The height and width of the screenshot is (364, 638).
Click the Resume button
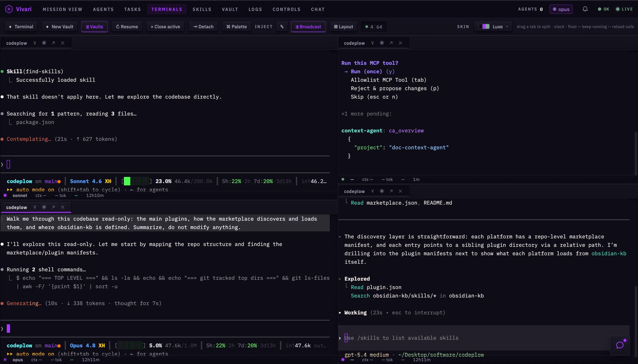pyautogui.click(x=127, y=27)
